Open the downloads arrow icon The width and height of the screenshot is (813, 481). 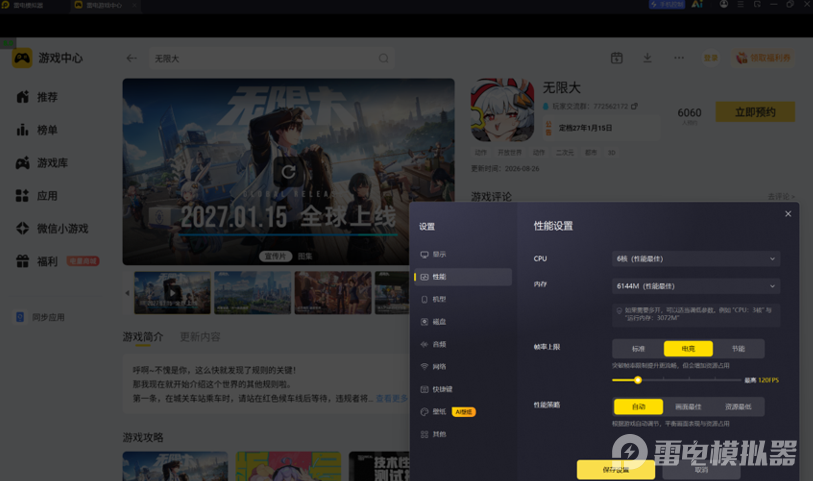(647, 58)
